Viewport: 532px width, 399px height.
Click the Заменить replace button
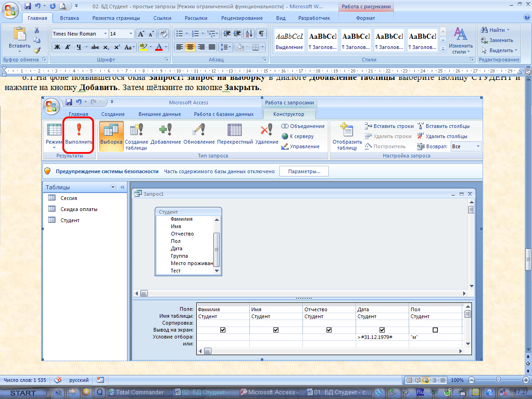click(x=497, y=40)
